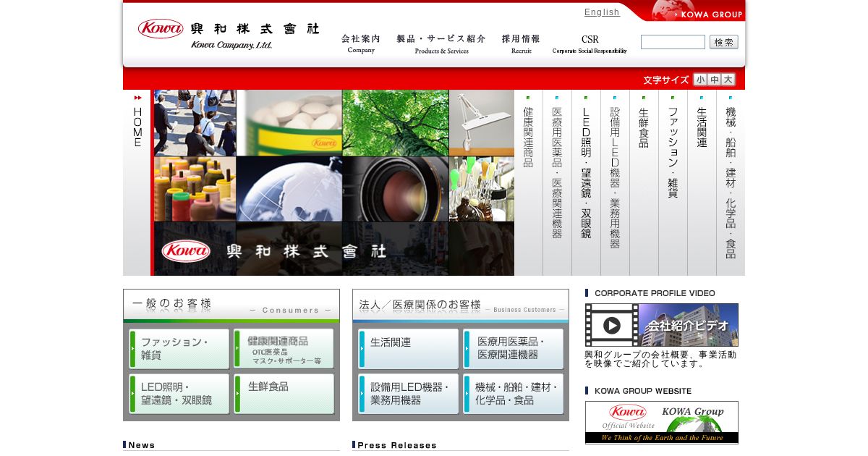Click the Kowa company logo in the header

[229, 33]
